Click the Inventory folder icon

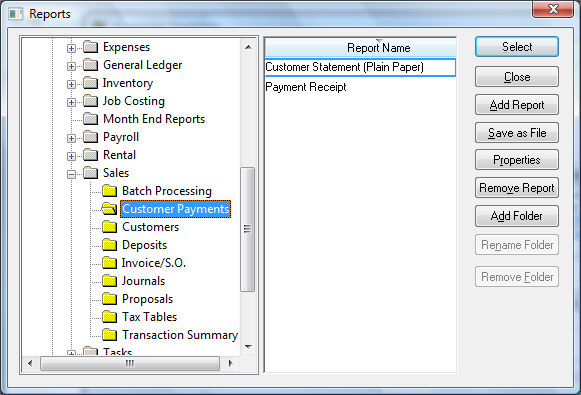(90, 83)
